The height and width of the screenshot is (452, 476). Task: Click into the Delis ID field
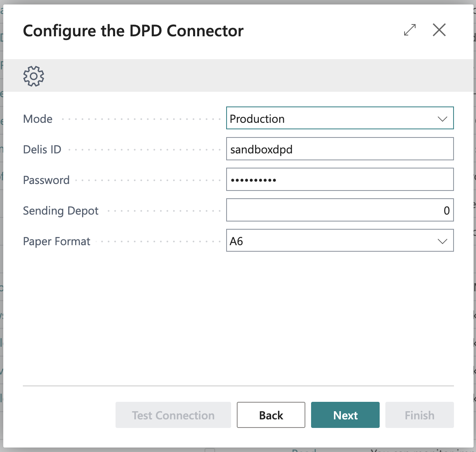click(x=340, y=149)
